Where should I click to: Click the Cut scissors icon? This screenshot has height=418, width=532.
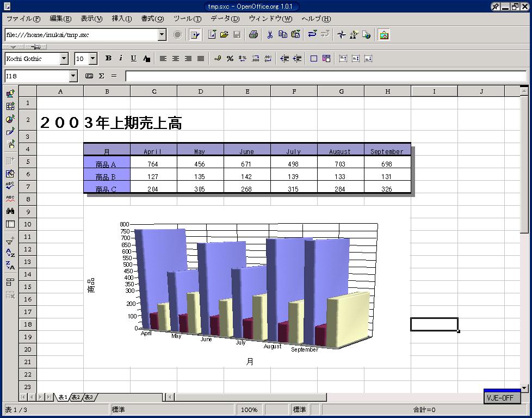tap(269, 35)
